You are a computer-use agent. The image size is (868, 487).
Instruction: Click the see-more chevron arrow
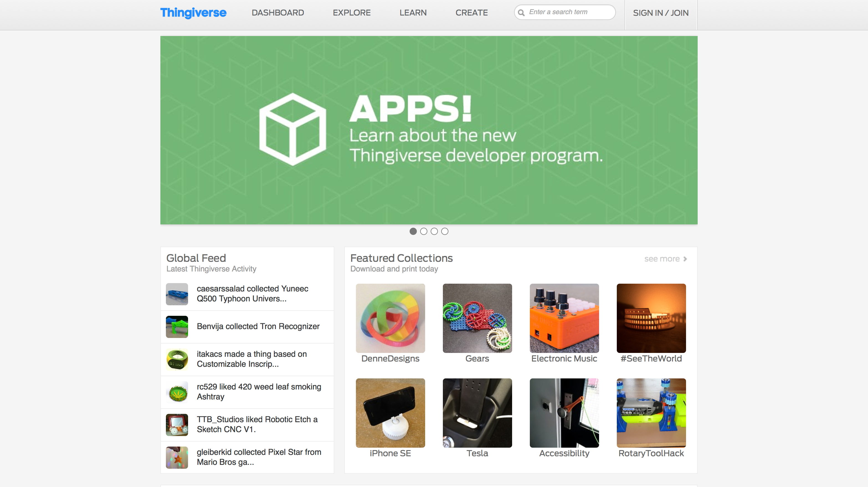[x=685, y=259]
